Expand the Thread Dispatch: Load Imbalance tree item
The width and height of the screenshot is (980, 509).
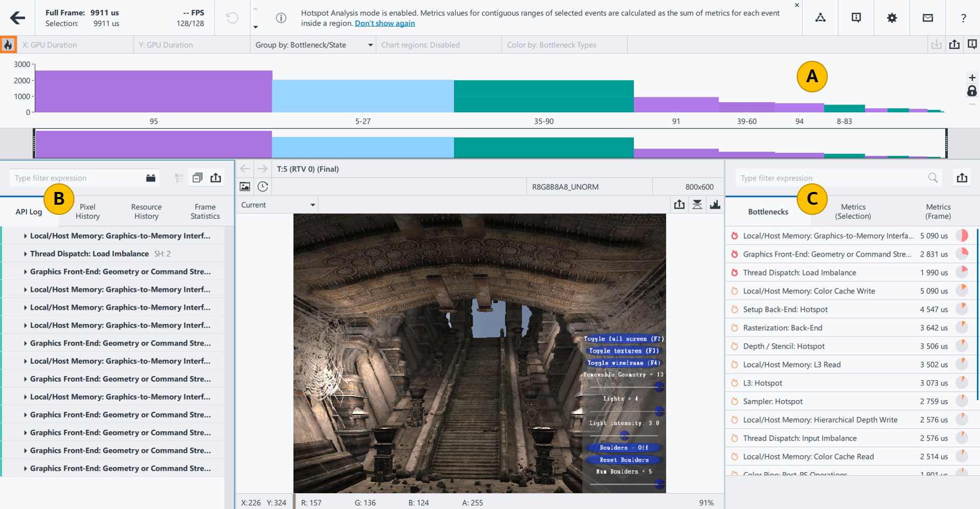point(25,254)
